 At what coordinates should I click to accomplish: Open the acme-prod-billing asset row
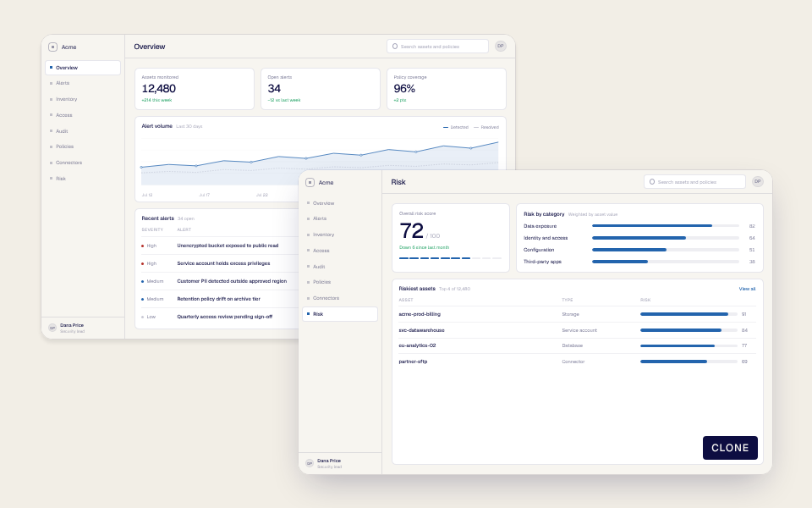(577, 314)
